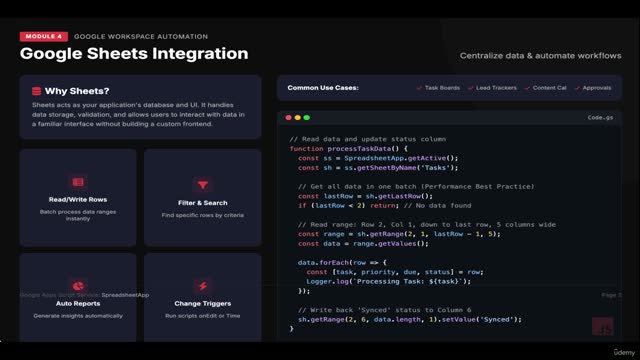
Task: Click the Udemy logo watermark
Action: point(624,352)
